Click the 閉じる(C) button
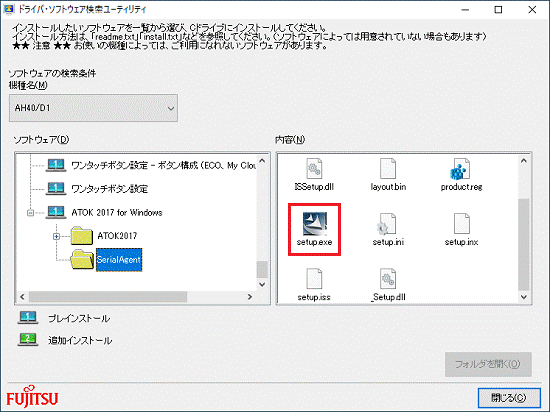Image resolution: width=550 pixels, height=412 pixels. (x=509, y=398)
